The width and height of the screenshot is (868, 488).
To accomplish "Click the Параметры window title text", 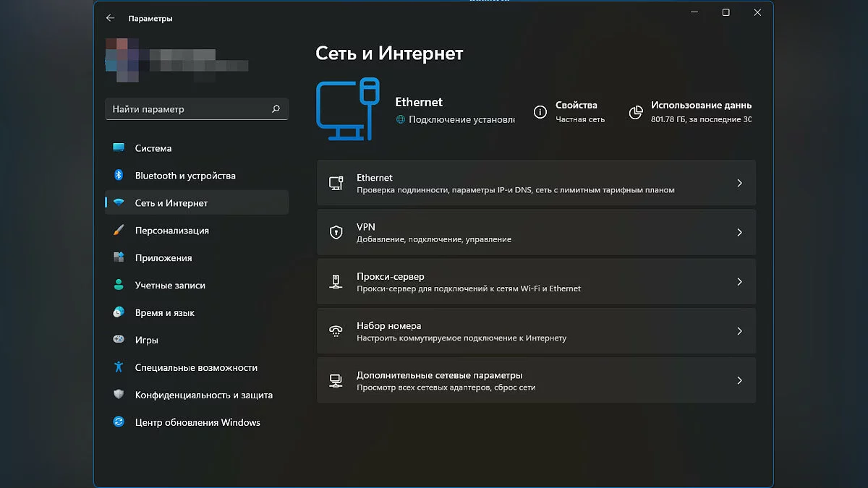I will click(150, 19).
